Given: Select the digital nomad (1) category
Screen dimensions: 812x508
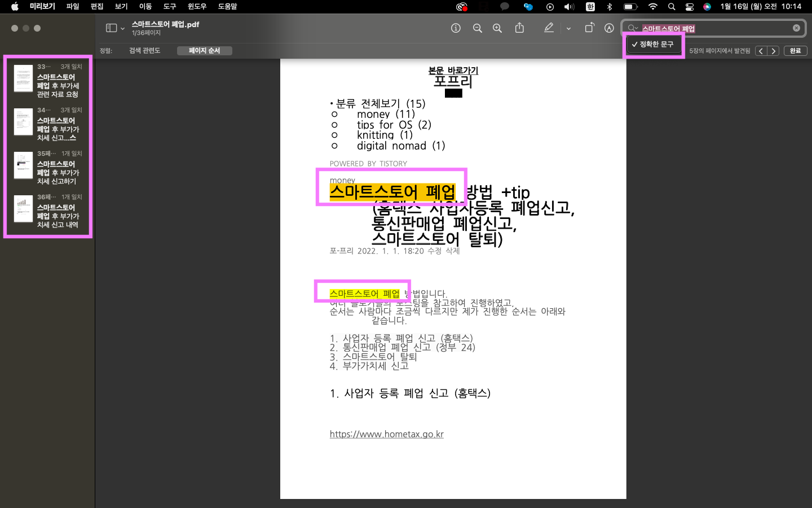Looking at the screenshot, I should tap(401, 146).
